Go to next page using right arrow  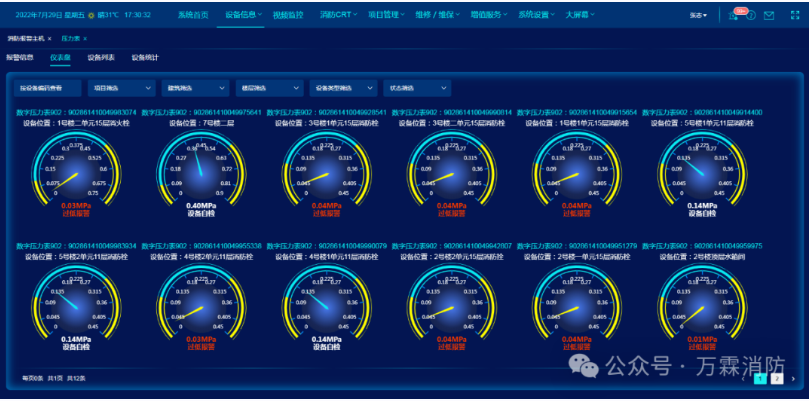point(794,379)
